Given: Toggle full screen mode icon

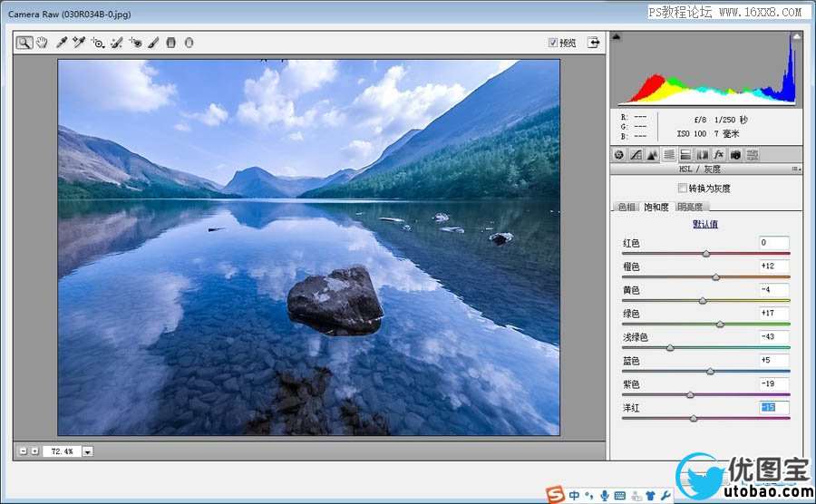Looking at the screenshot, I should 593,43.
